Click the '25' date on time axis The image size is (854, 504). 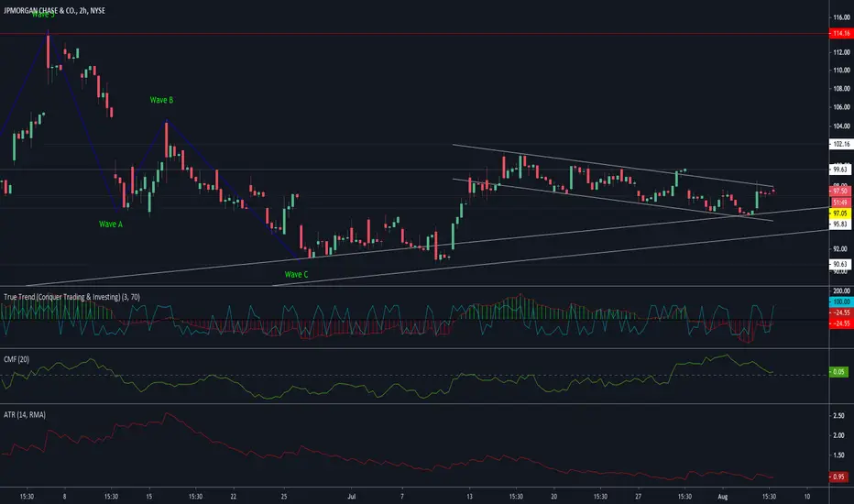pyautogui.click(x=284, y=497)
